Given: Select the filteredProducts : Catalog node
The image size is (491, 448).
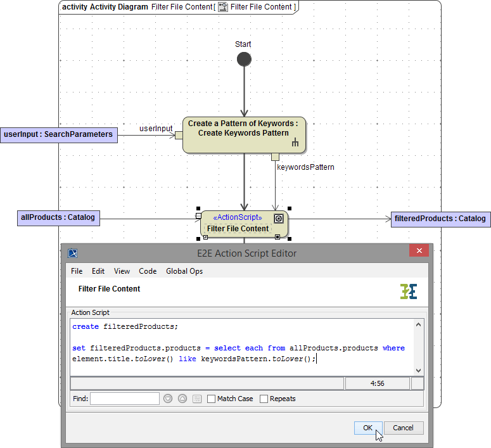Looking at the screenshot, I should (x=440, y=219).
